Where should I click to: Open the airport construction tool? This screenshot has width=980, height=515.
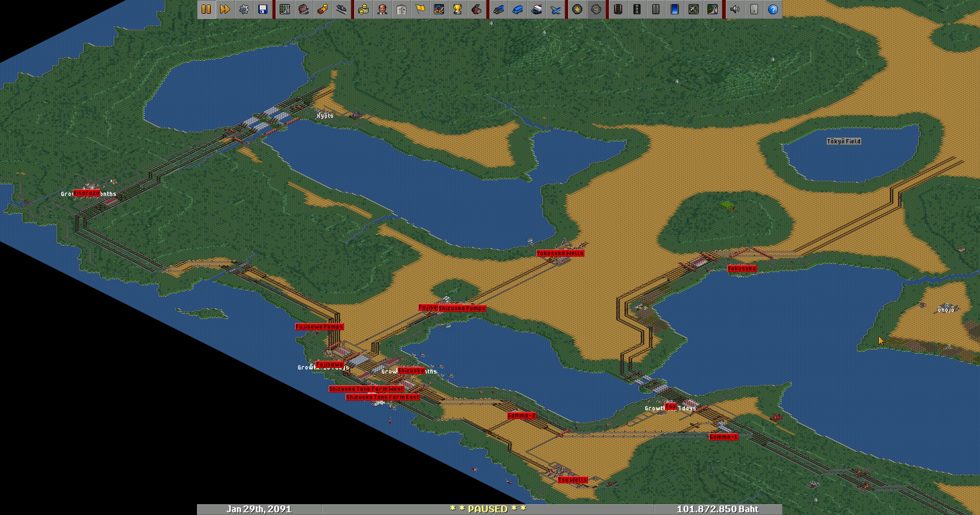click(x=694, y=9)
